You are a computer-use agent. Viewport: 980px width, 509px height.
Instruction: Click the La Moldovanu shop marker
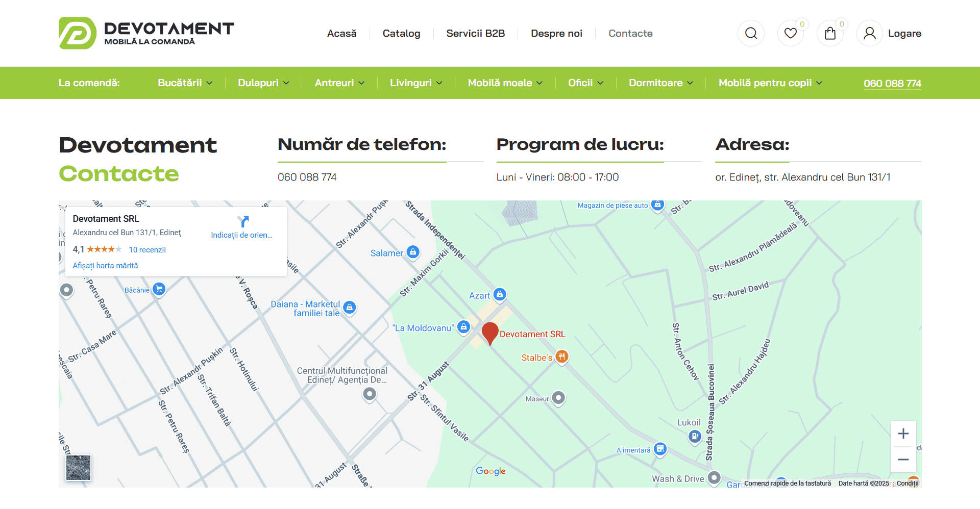click(463, 327)
